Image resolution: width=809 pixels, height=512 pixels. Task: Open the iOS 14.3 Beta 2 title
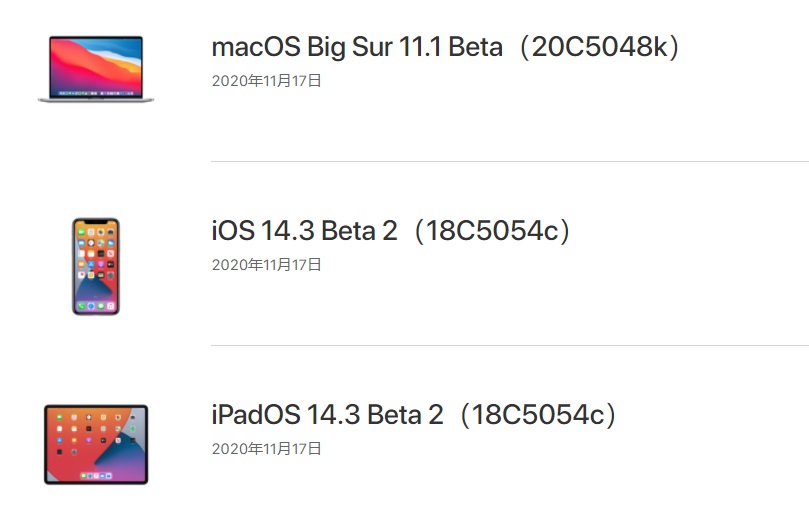(304, 231)
